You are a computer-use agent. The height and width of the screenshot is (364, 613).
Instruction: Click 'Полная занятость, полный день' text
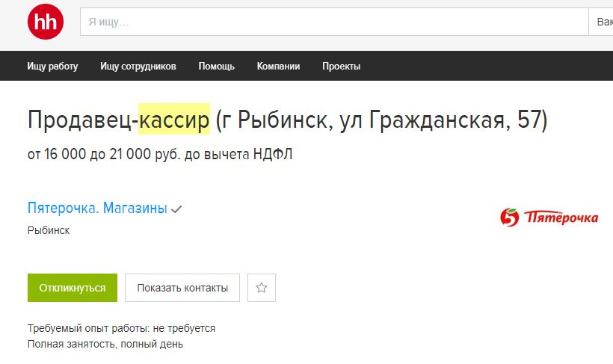pos(105,344)
